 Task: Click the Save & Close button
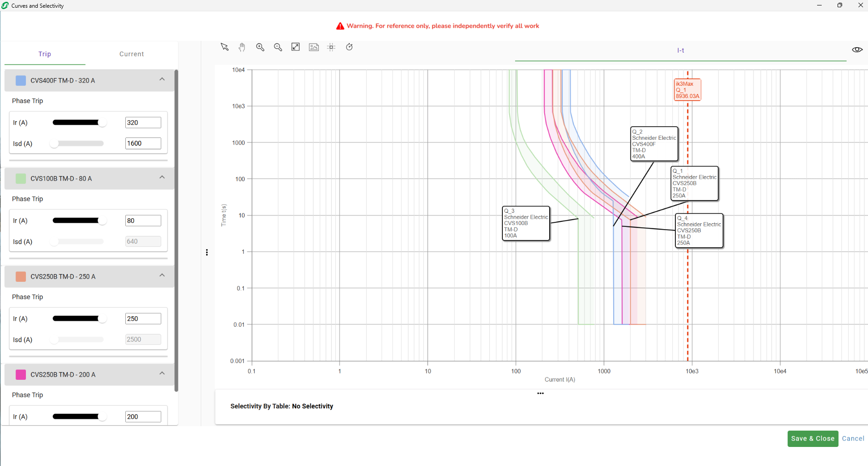(x=813, y=438)
